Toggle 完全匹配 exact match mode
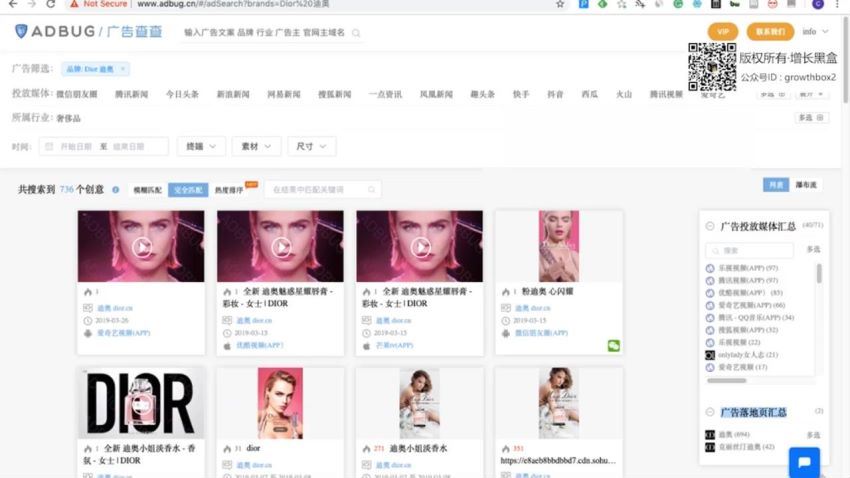850x478 pixels. (188, 189)
